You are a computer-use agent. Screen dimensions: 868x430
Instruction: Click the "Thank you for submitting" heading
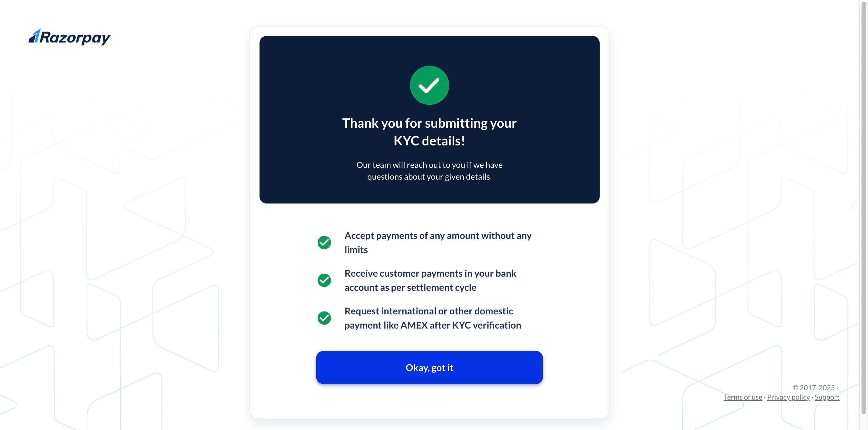(429, 123)
